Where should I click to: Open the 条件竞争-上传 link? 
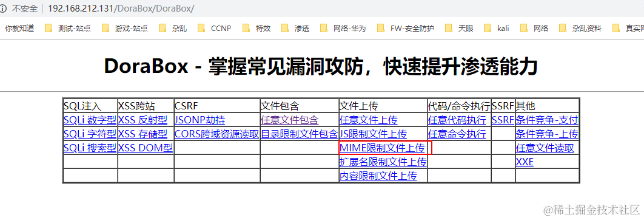point(547,134)
